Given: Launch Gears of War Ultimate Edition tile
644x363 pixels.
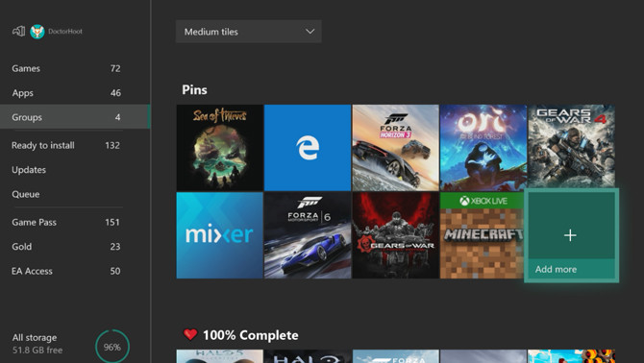Looking at the screenshot, I should coord(395,235).
